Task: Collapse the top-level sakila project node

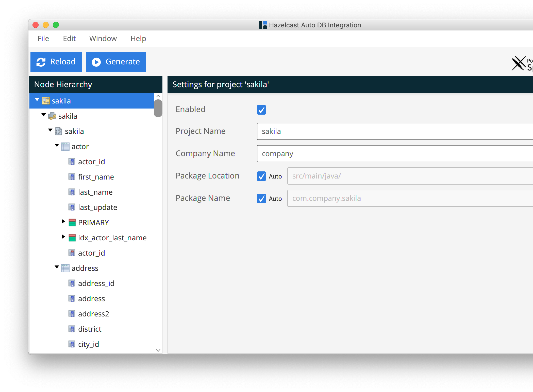Action: click(x=37, y=100)
